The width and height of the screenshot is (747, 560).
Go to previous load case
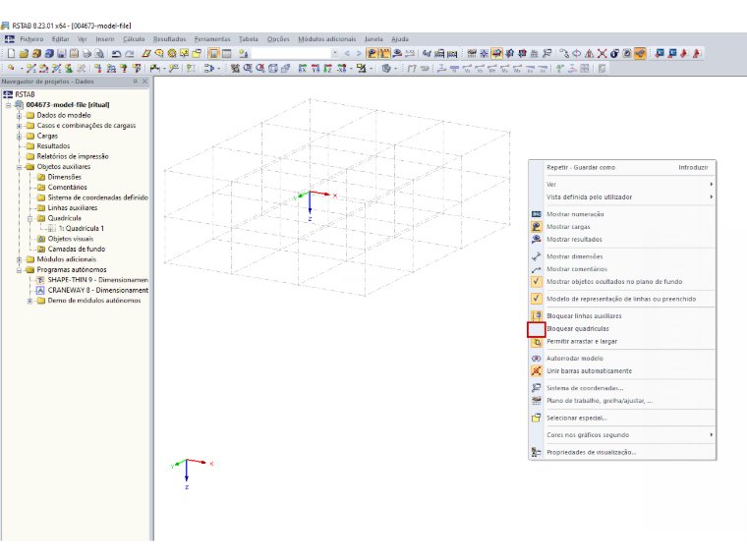[x=347, y=54]
